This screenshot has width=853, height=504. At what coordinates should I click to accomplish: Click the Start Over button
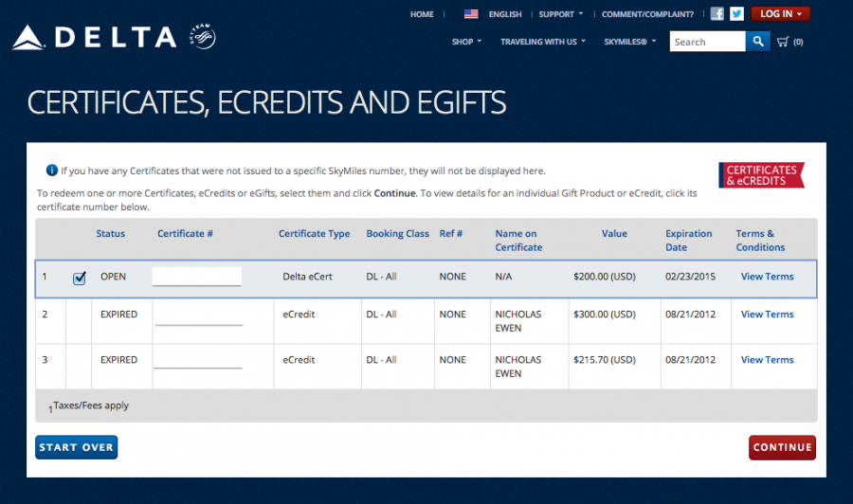point(76,447)
